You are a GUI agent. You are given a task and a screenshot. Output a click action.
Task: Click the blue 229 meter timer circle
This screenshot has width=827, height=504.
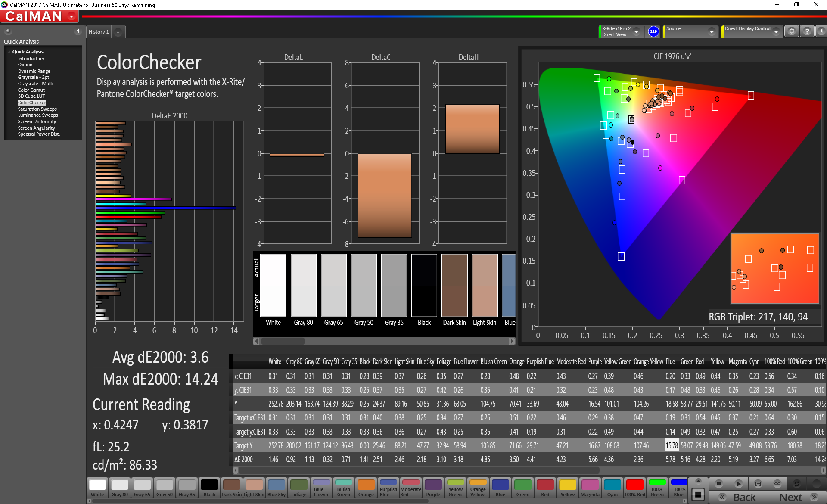point(653,31)
